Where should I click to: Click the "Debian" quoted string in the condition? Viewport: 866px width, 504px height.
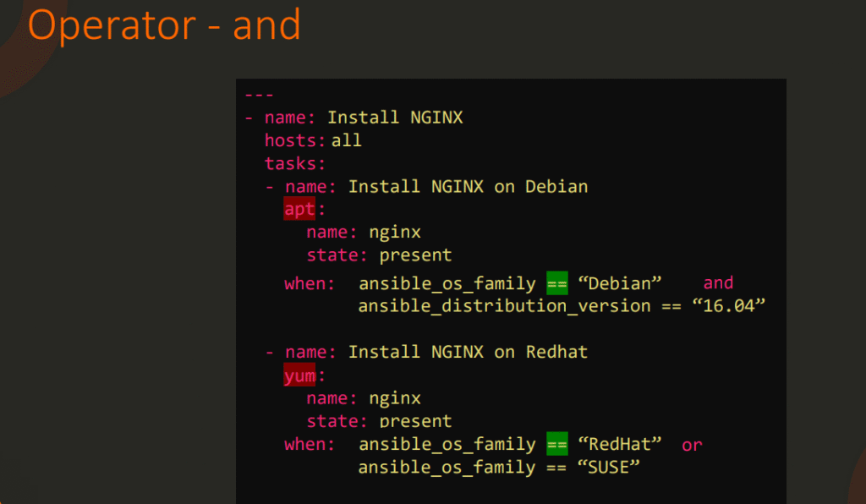pyautogui.click(x=619, y=283)
